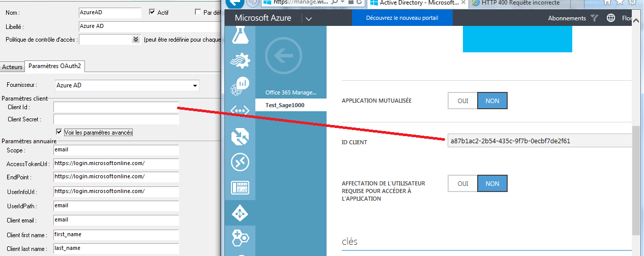Click the favorites star icon
644x256 pixels.
(x=621, y=3)
